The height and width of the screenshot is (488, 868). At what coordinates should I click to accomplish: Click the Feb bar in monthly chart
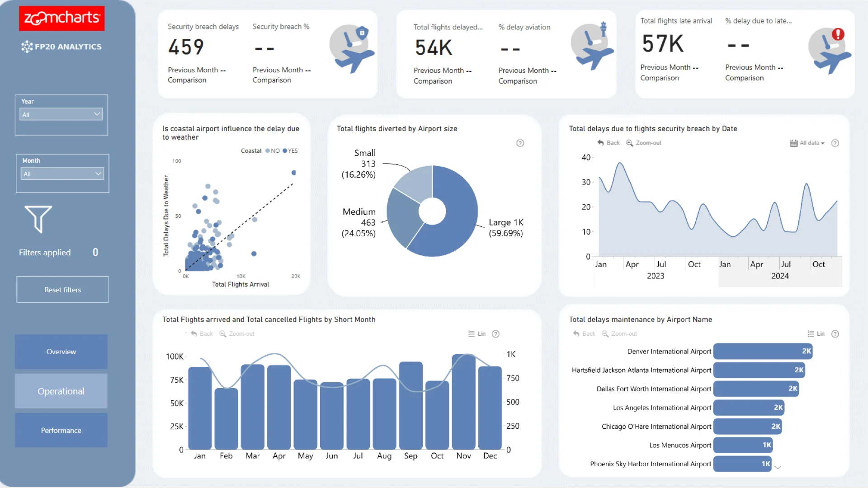(226, 419)
